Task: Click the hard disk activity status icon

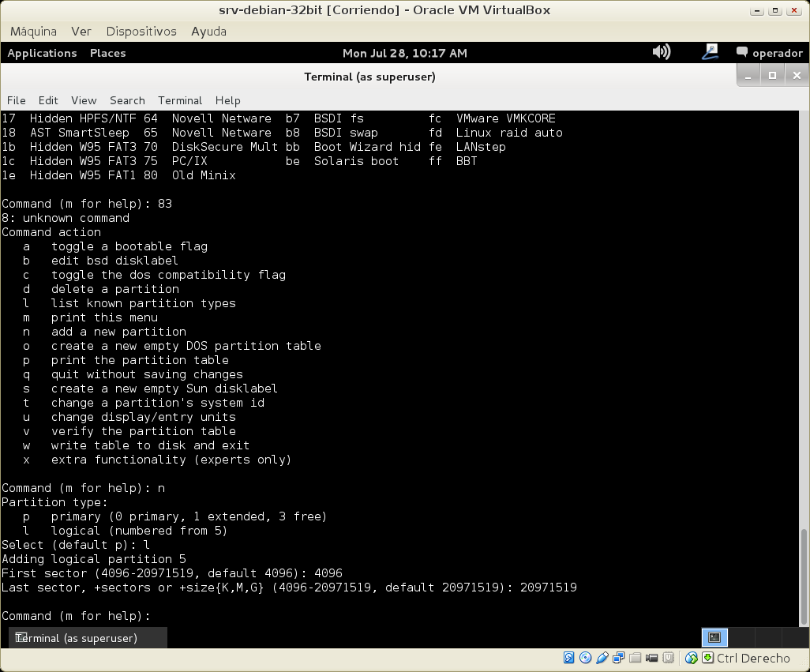Action: coord(568,658)
